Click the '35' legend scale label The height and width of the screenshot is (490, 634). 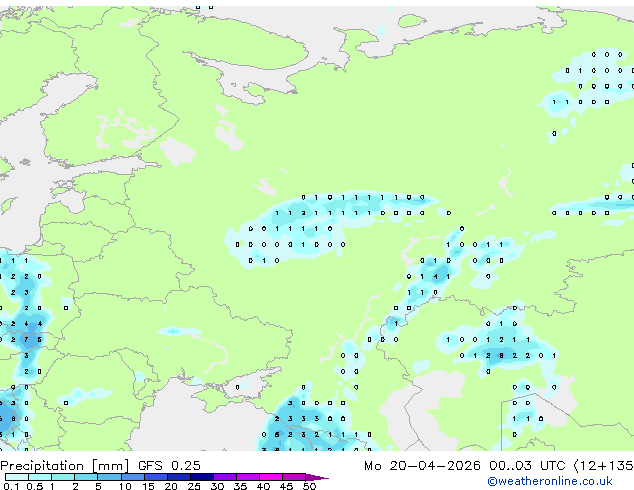tap(240, 486)
